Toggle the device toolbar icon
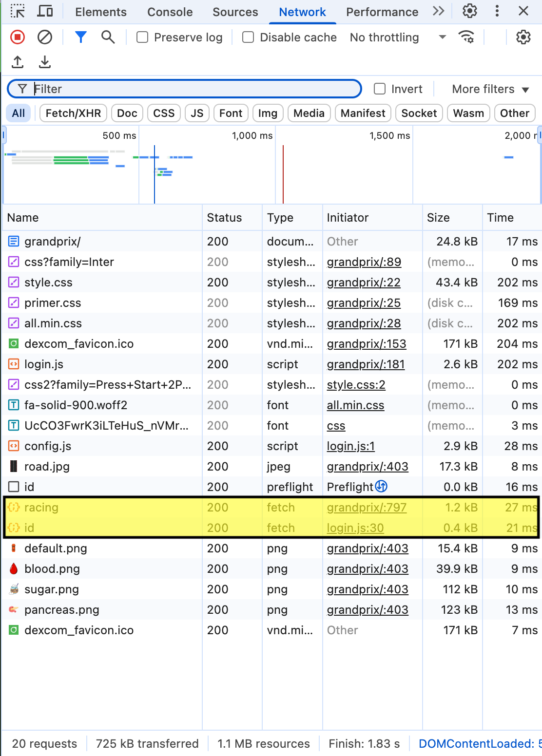The width and height of the screenshot is (542, 756). click(45, 11)
